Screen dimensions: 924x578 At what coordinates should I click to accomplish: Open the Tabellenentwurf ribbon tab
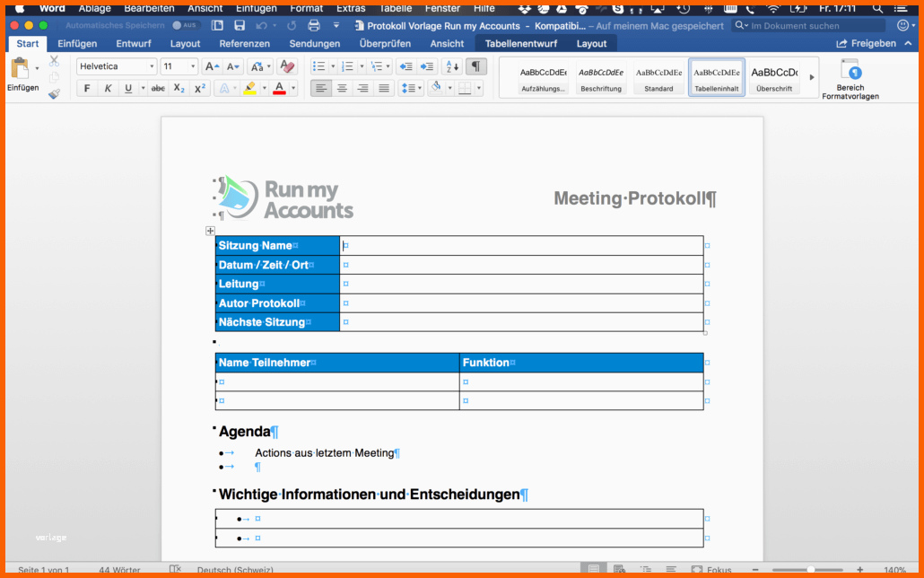tap(520, 43)
